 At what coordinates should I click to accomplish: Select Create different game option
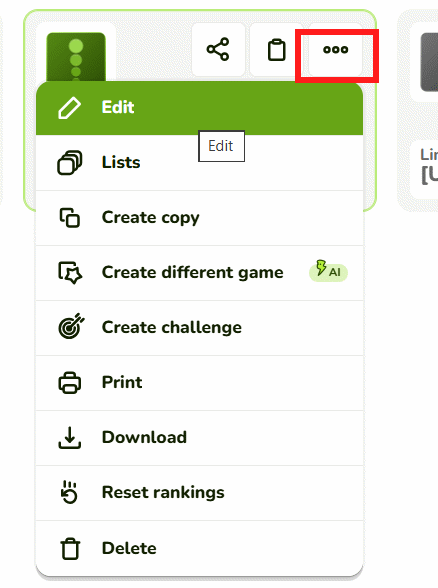click(x=200, y=273)
